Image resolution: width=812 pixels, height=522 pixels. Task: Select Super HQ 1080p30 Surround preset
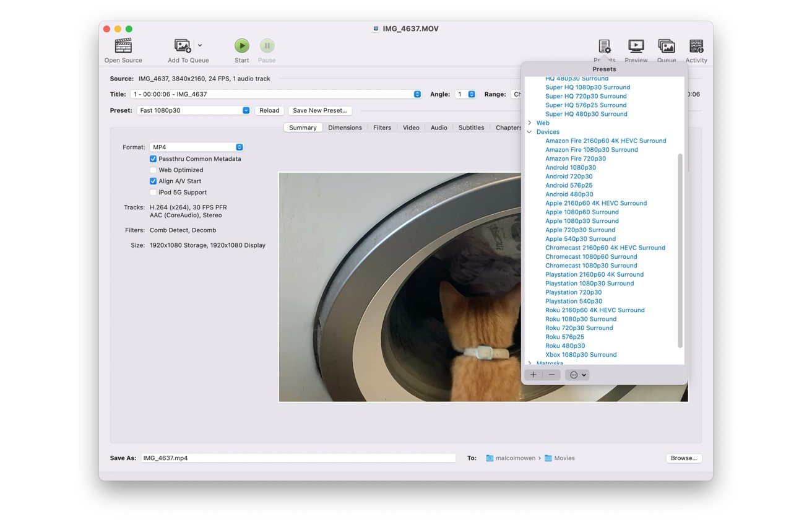(x=587, y=87)
